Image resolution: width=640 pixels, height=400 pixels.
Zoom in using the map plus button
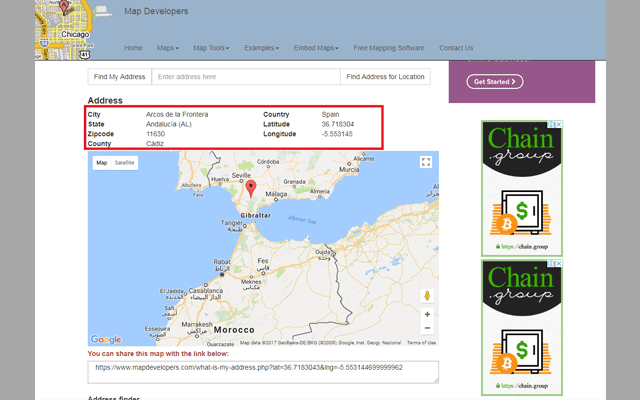(427, 314)
